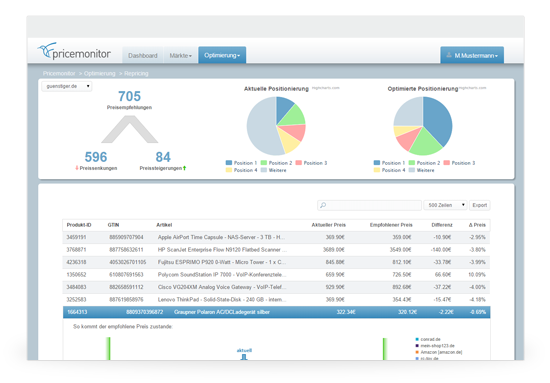Select the Cisco VG204XM Analog Voice Gateway row
This screenshot has width=550, height=383.
276,287
